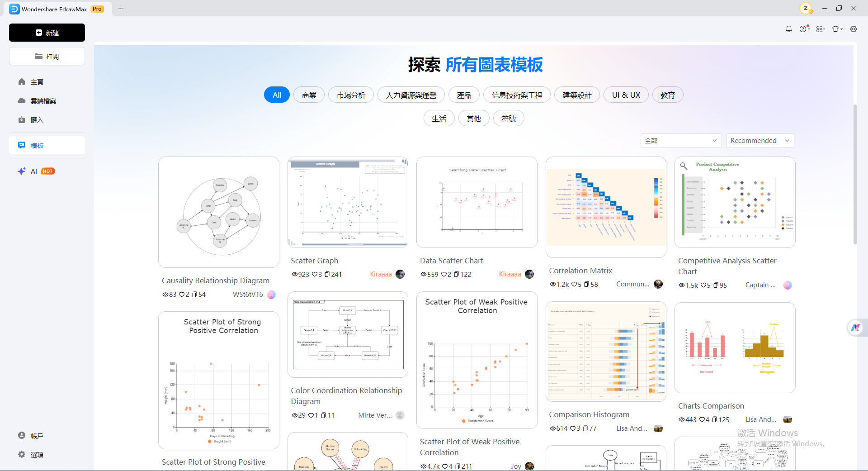The image size is (868, 471).
Task: Open 匯入 import in sidebar
Action: tap(47, 120)
